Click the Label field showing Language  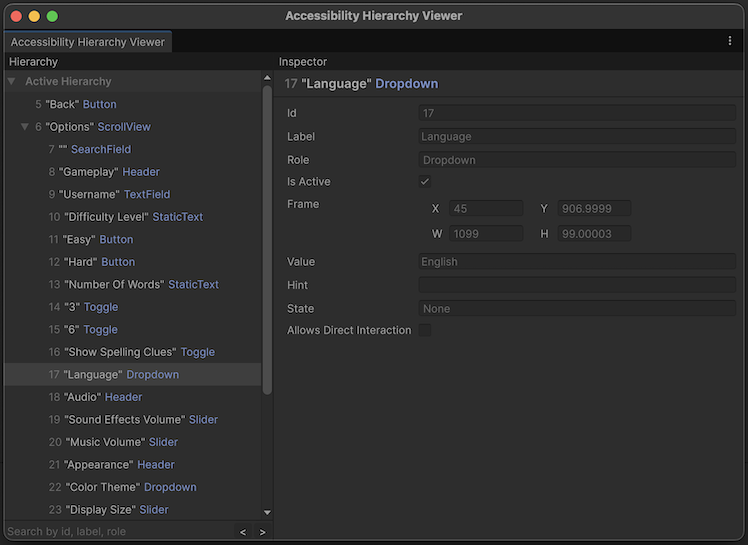(577, 136)
